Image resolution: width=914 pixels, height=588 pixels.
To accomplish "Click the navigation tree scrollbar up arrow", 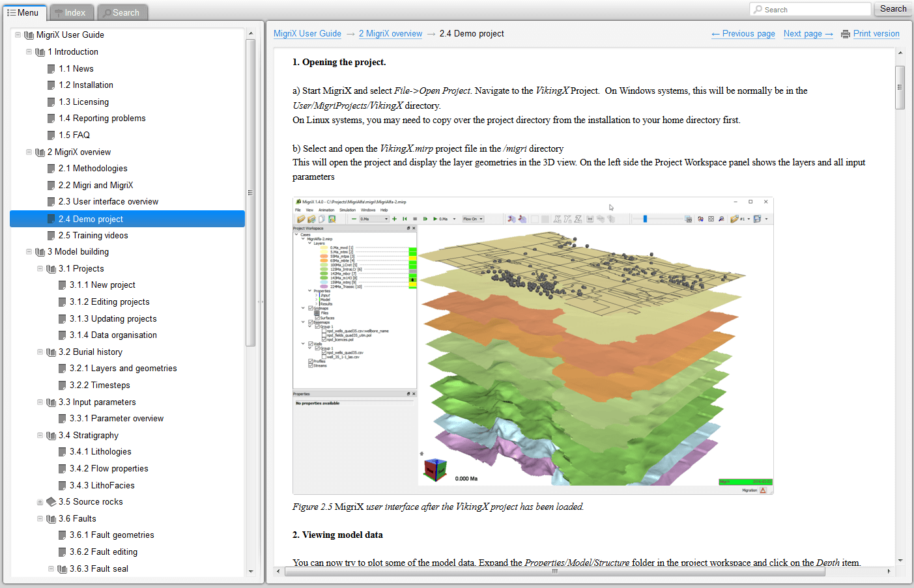I will (x=251, y=33).
